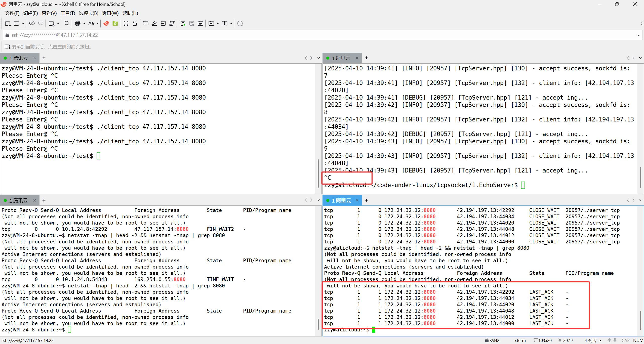Launch Xftp green file transfer icon
This screenshot has width=644, height=344.
(115, 23)
